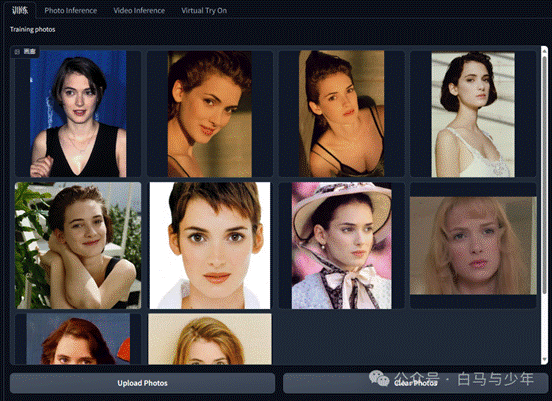Open the warm-toned tilted-head close-up photo
The image size is (552, 401).
pos(209,114)
